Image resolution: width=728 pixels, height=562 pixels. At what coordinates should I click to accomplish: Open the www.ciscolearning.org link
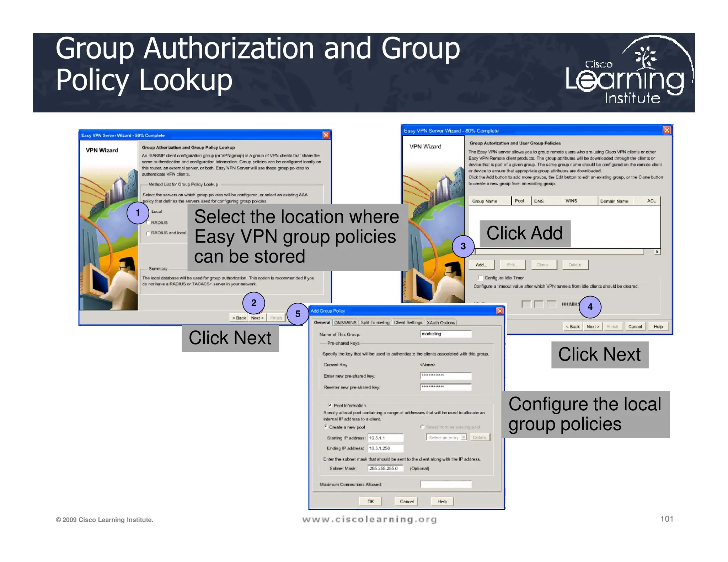370,519
